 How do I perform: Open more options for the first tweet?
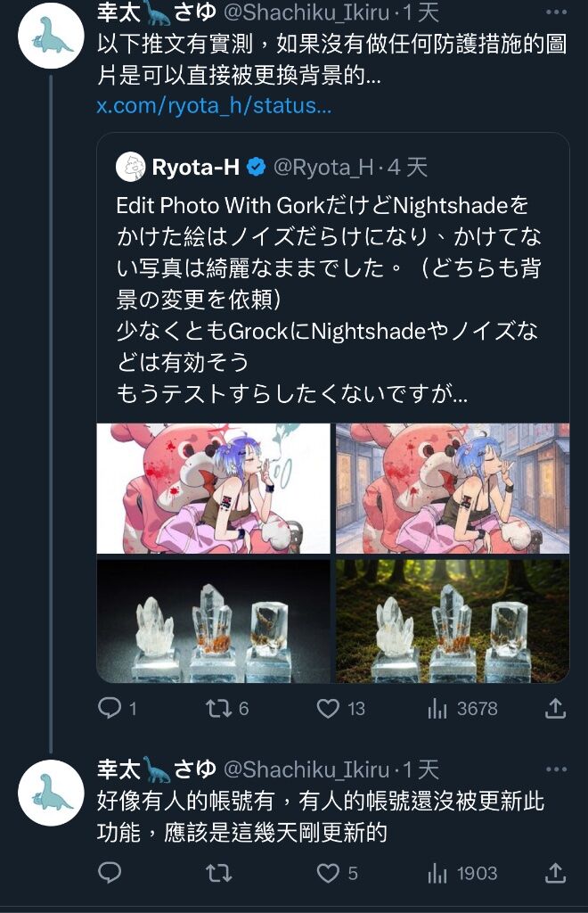(x=556, y=12)
